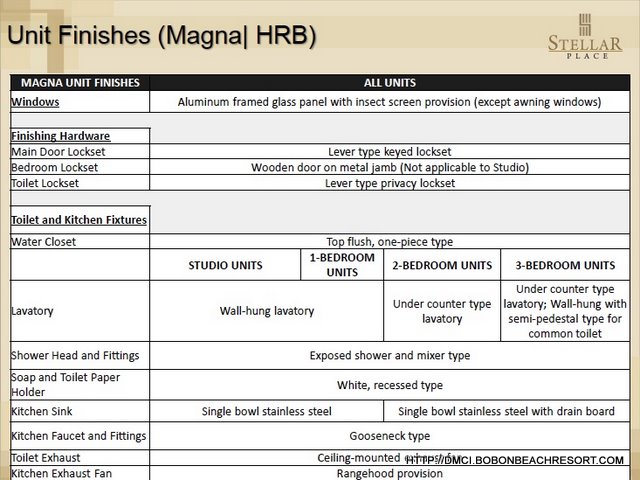Click the Unit Finishes slide title
This screenshot has height=480, width=640.
coord(162,36)
